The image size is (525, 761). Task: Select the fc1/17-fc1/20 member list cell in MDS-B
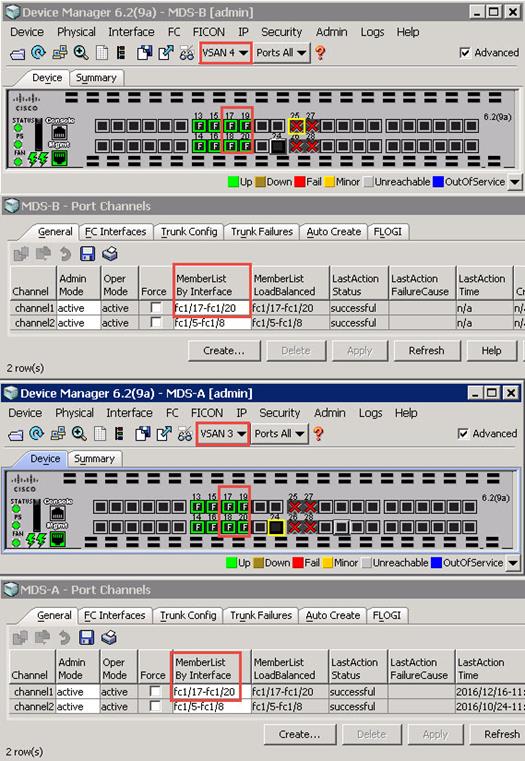coord(212,308)
